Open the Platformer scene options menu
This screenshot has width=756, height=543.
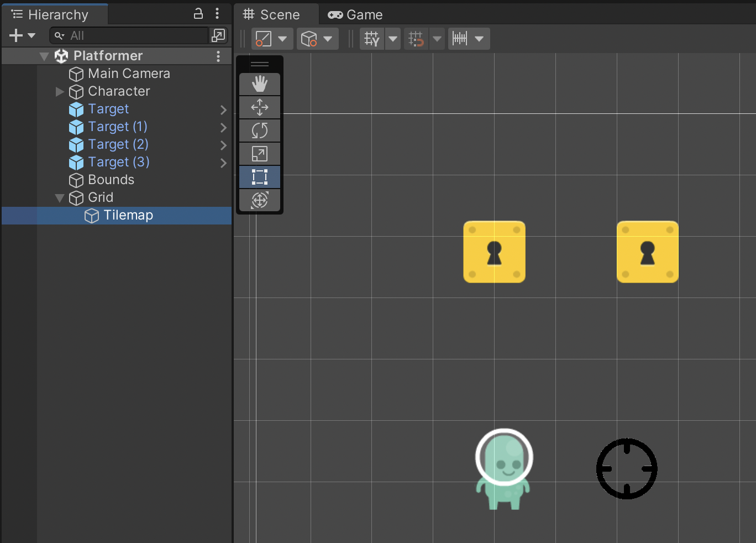click(218, 56)
